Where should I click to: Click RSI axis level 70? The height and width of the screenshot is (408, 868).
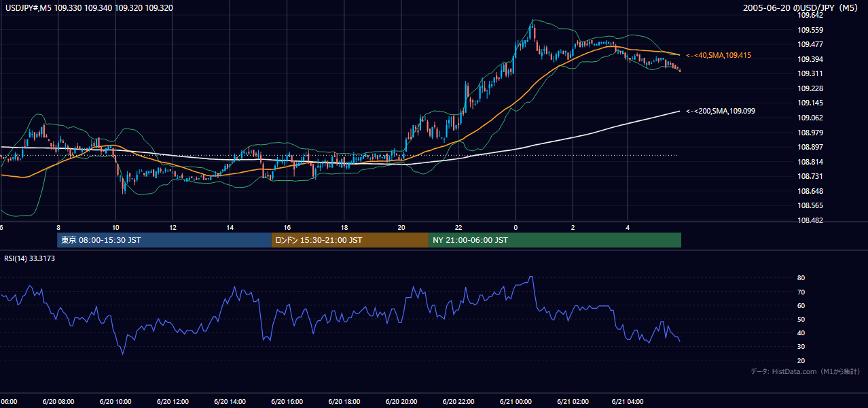801,292
